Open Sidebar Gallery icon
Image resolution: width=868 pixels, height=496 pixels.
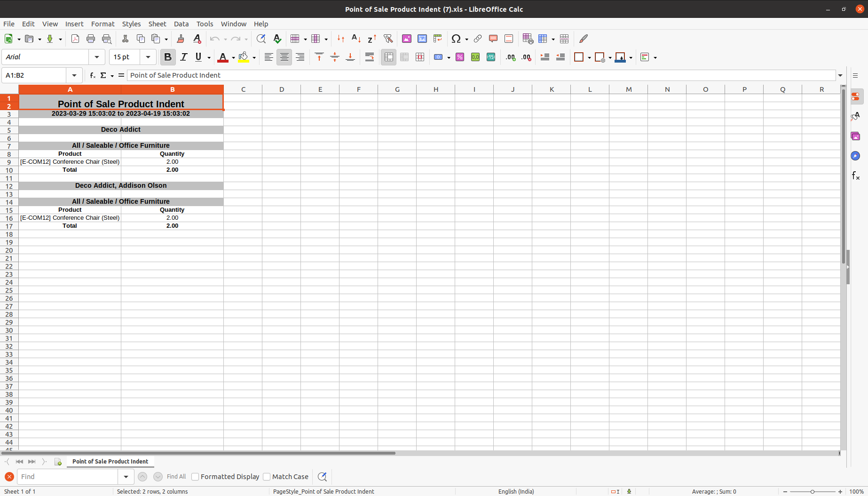(855, 136)
